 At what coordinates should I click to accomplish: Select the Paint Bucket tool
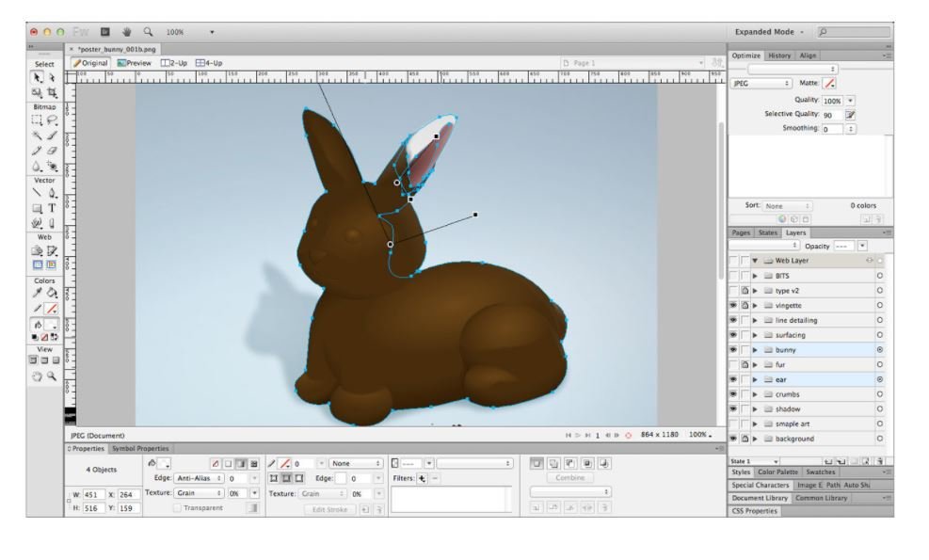pyautogui.click(x=52, y=293)
